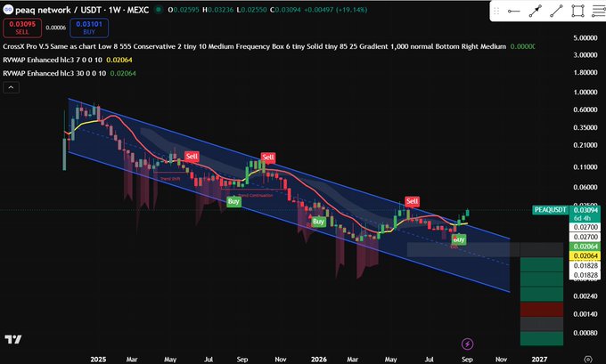Click the green 0.02064 value in RVWAP 30 legend
This screenshot has width=606, height=364.
tap(123, 73)
